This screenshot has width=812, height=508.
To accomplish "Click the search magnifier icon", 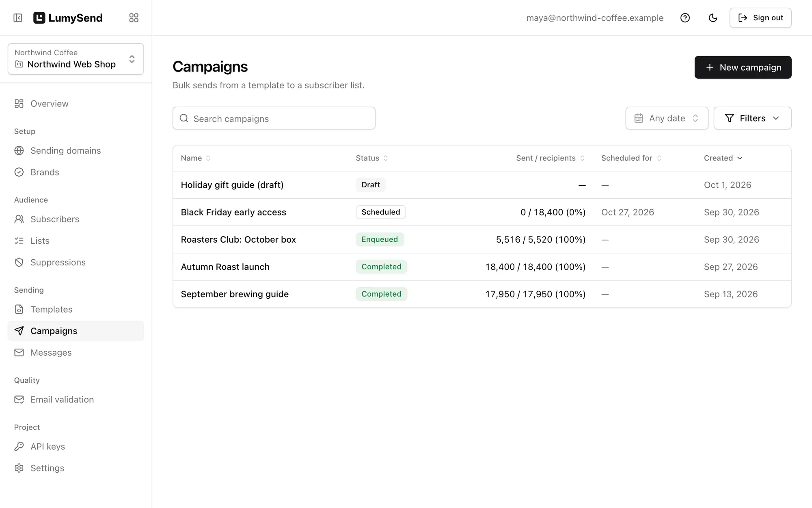I will [x=184, y=118].
